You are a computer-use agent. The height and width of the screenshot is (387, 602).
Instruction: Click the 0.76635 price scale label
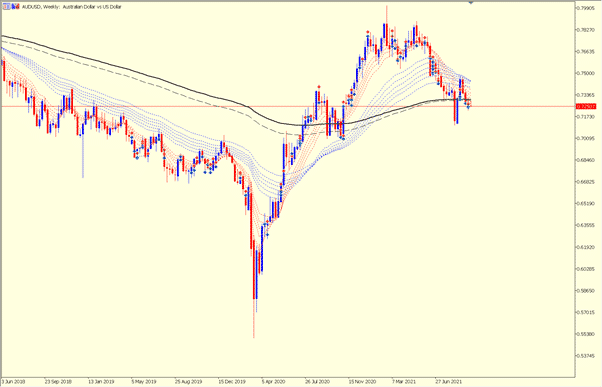pos(586,51)
